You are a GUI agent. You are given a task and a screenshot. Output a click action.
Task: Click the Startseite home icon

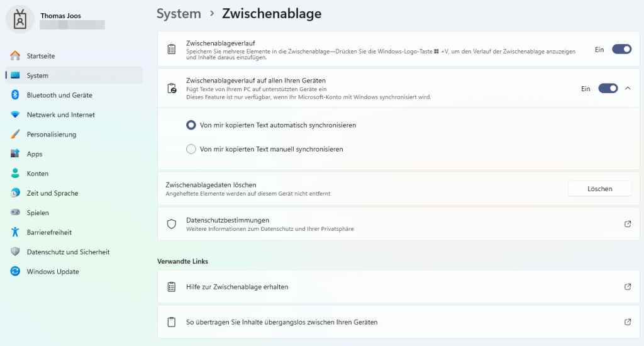pyautogui.click(x=15, y=55)
